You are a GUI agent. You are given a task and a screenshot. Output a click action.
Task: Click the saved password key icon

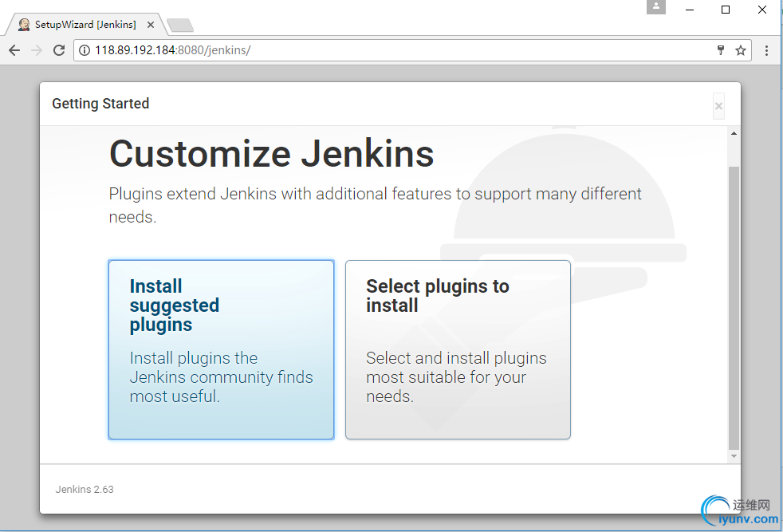pyautogui.click(x=721, y=50)
